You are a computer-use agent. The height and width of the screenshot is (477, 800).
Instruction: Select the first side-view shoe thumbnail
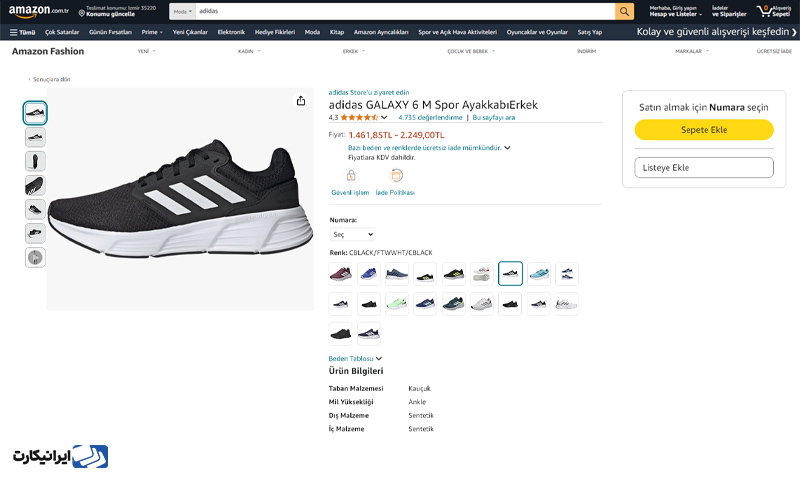[x=35, y=113]
